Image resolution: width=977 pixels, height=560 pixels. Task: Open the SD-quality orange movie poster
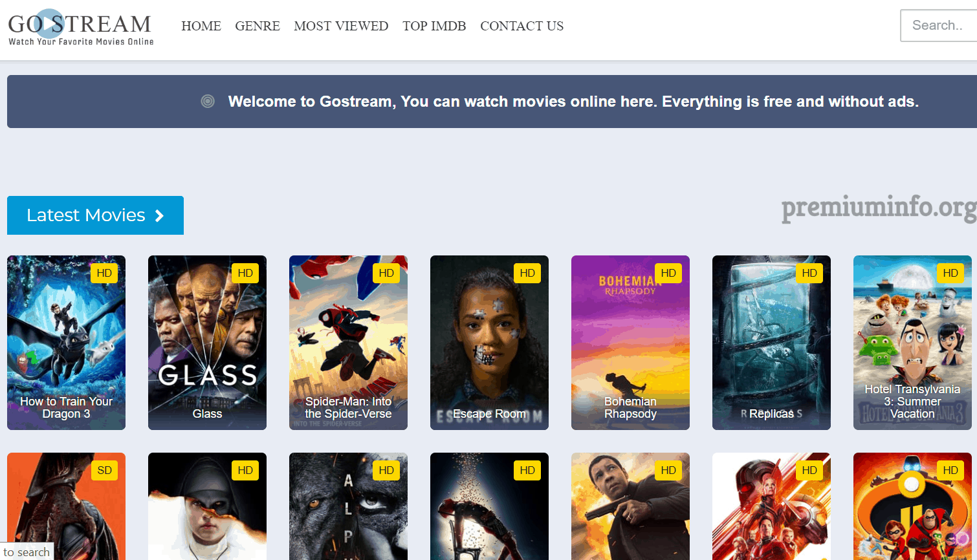(66, 506)
